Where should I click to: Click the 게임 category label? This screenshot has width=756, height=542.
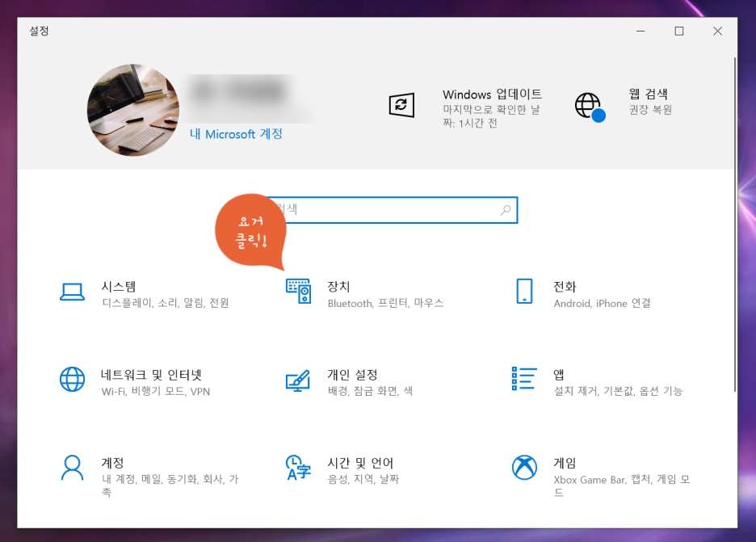[565, 463]
